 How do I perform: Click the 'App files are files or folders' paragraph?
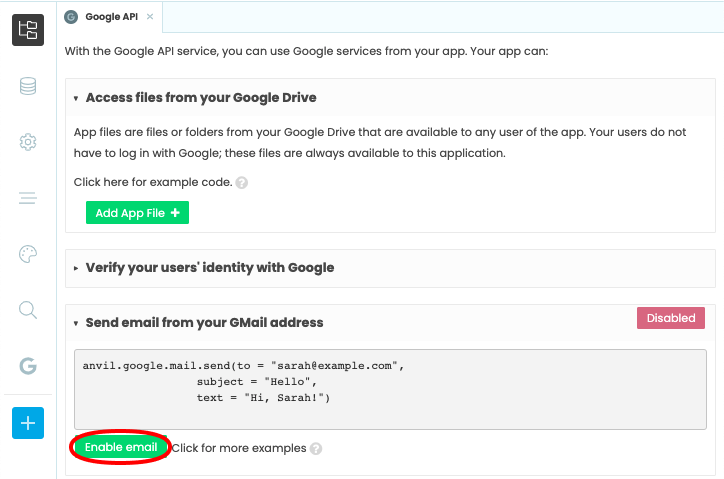pyautogui.click(x=380, y=142)
